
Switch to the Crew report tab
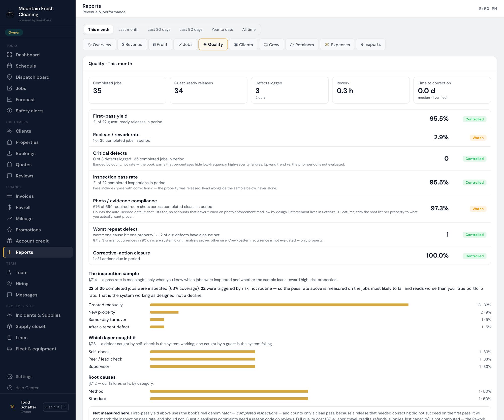click(x=271, y=45)
